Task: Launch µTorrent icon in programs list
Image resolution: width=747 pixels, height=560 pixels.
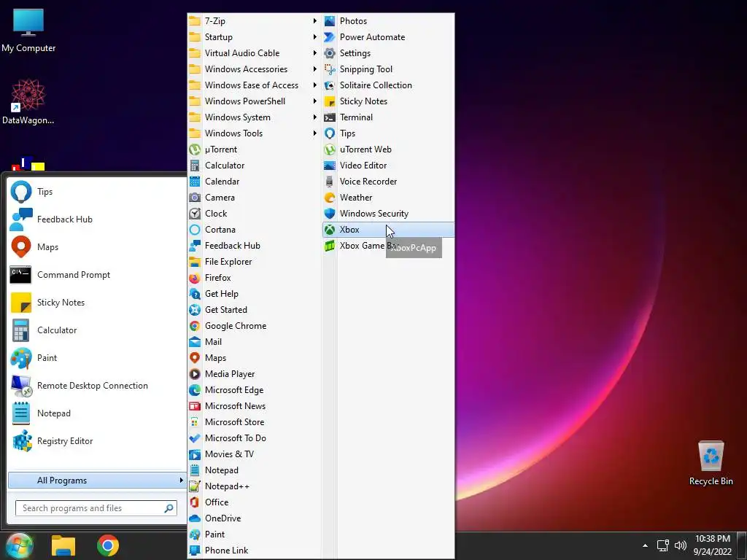Action: (195, 149)
